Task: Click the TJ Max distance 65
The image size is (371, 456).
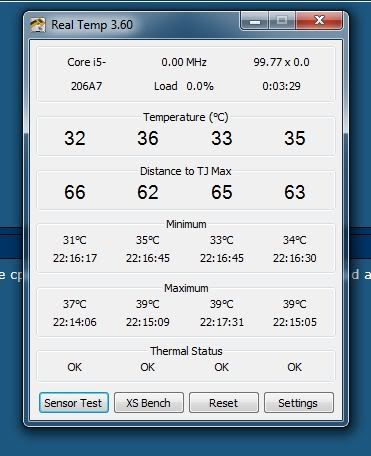Action: point(222,192)
